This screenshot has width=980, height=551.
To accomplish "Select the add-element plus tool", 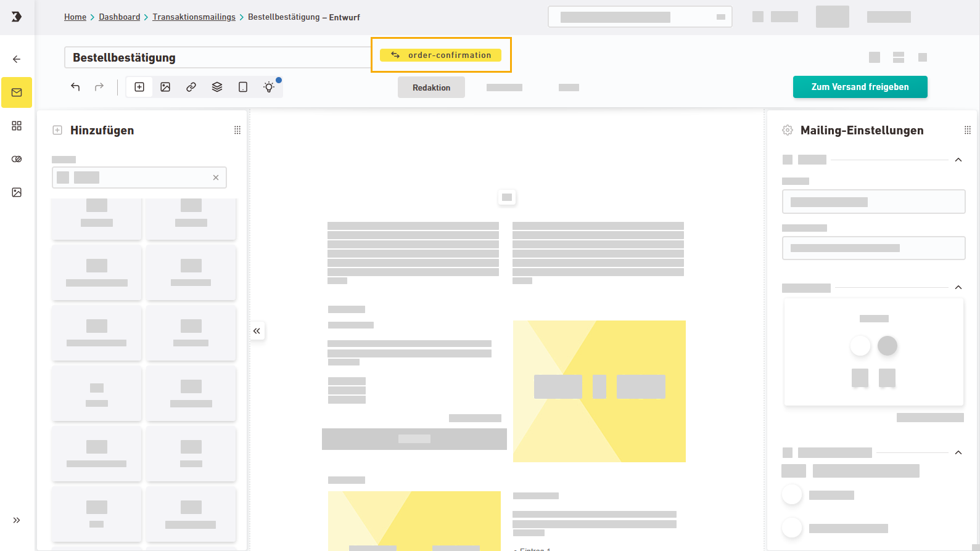I will (x=139, y=87).
